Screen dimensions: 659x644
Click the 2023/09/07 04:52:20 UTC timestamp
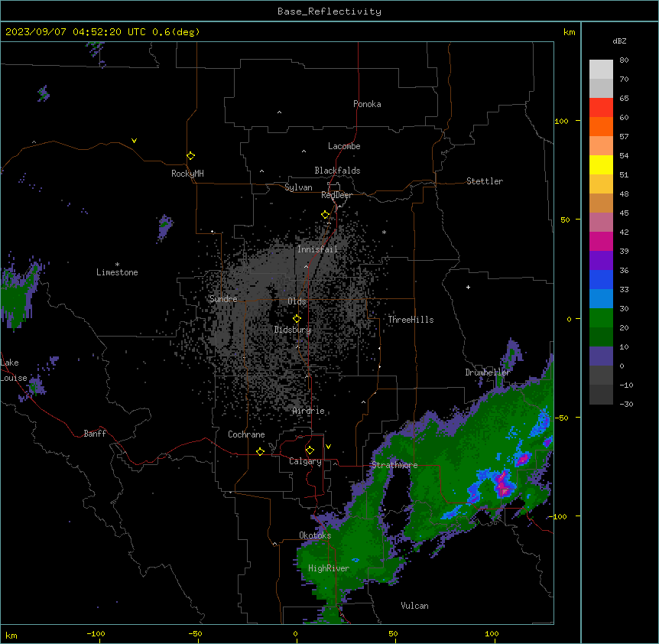[x=76, y=32]
